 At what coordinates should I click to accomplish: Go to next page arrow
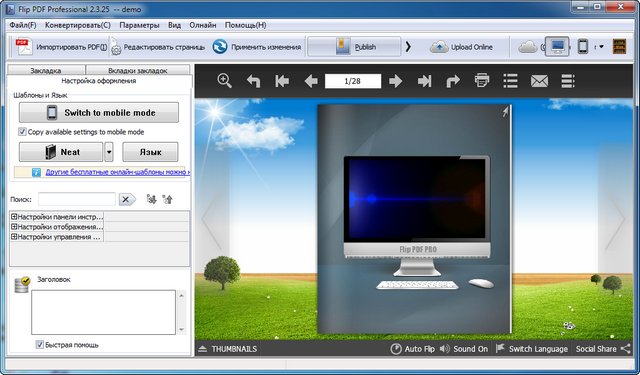tap(395, 81)
